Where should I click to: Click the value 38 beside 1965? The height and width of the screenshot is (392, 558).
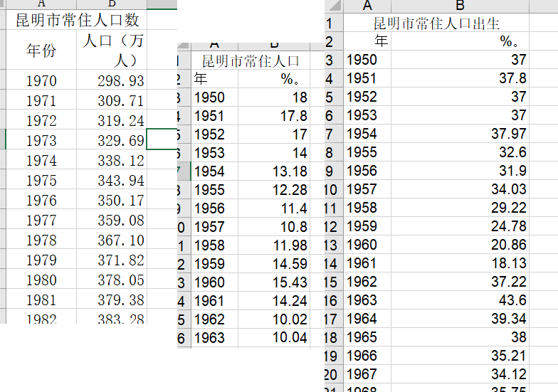click(x=460, y=337)
